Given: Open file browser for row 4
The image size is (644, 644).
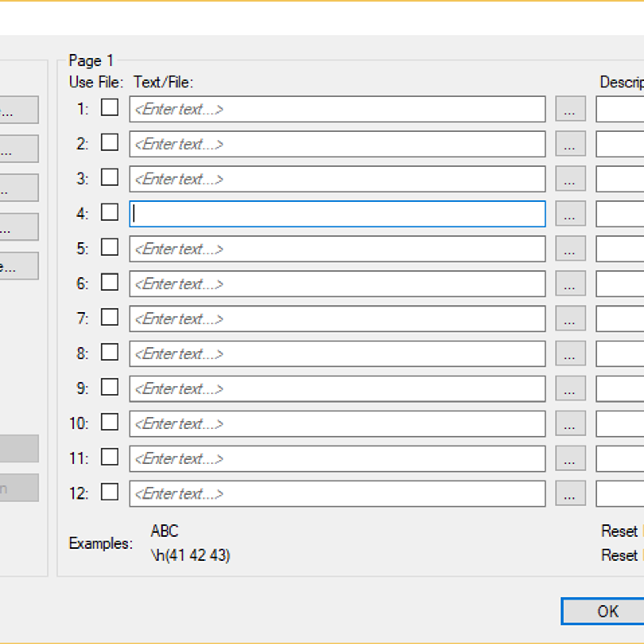Looking at the screenshot, I should (570, 214).
